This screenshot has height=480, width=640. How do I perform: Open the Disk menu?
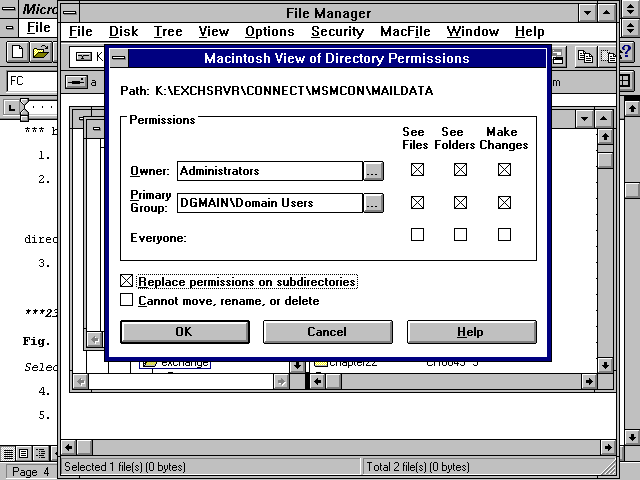pos(124,31)
